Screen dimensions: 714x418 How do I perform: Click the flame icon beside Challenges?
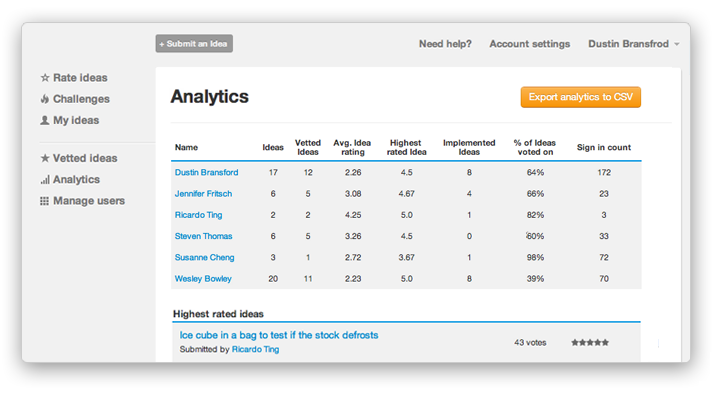45,99
